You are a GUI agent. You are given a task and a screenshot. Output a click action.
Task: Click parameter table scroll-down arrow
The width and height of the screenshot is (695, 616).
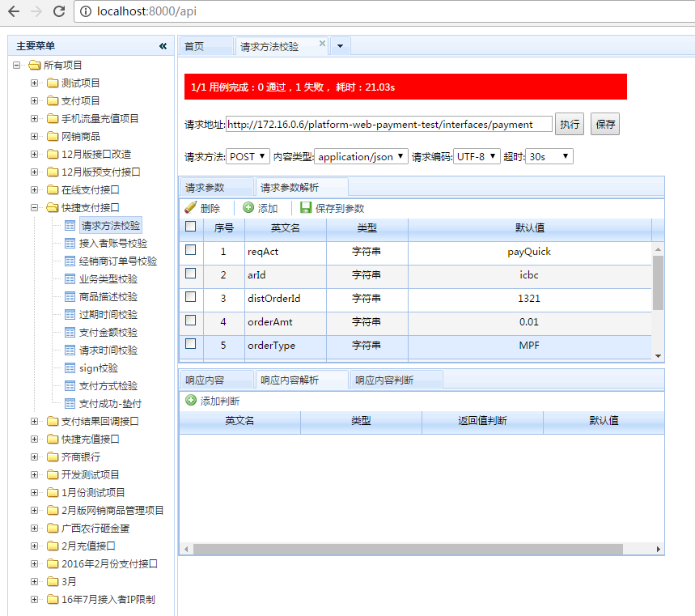(658, 355)
